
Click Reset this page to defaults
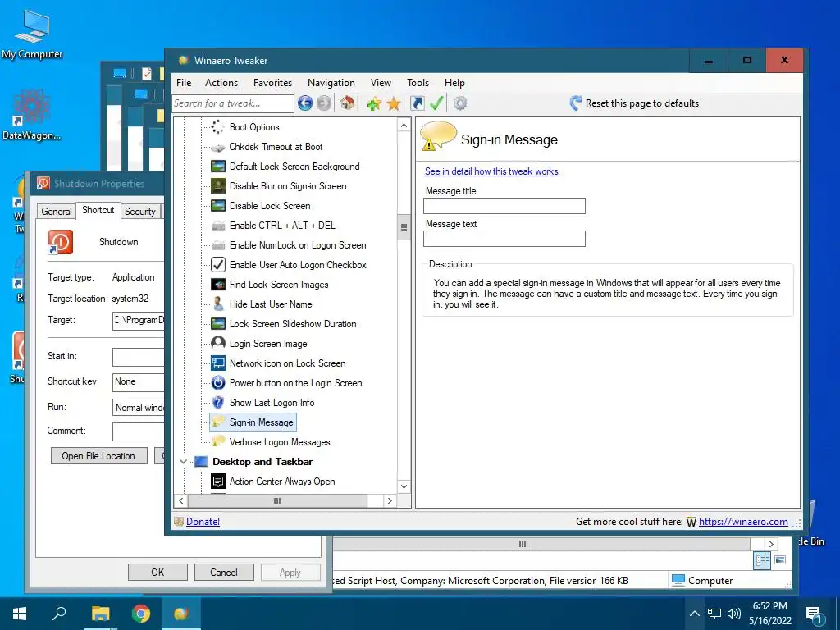[635, 103]
